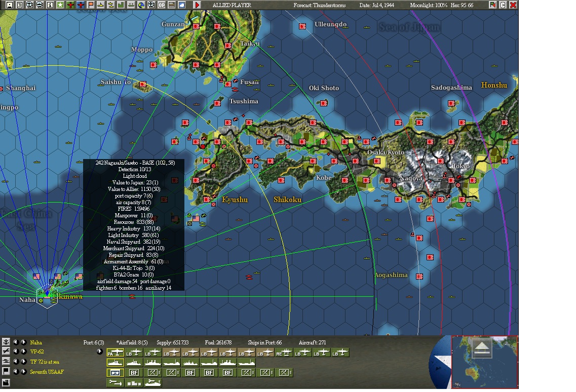Image resolution: width=576 pixels, height=392 pixels.
Task: Select the Gunzan base marker on Korea
Action: (x=196, y=26)
